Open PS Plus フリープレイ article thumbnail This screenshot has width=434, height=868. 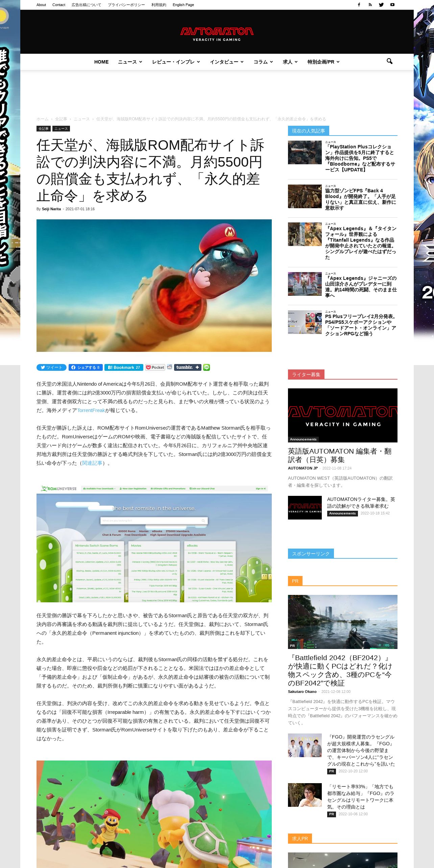pos(305,322)
